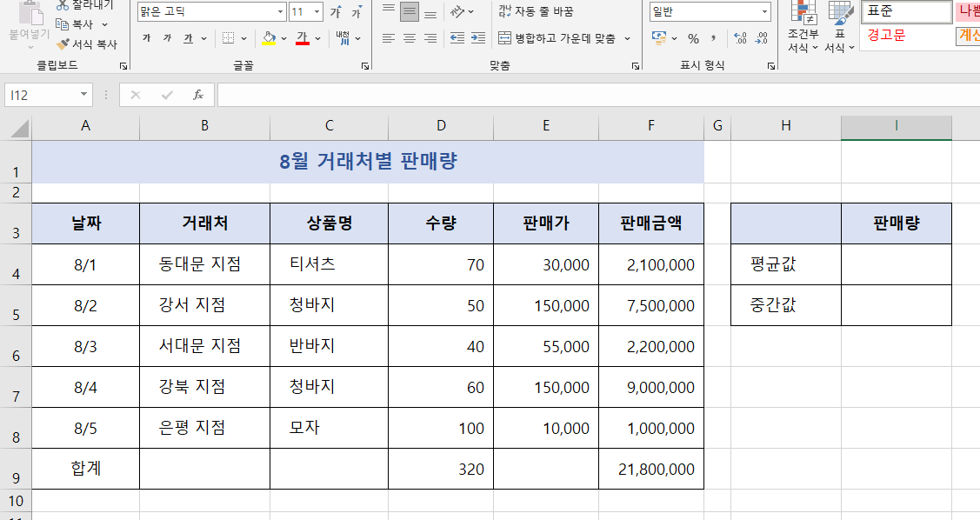980x520 pixels.
Task: Apply the pink 나쁨 (Bad) cell style
Action: [968, 11]
